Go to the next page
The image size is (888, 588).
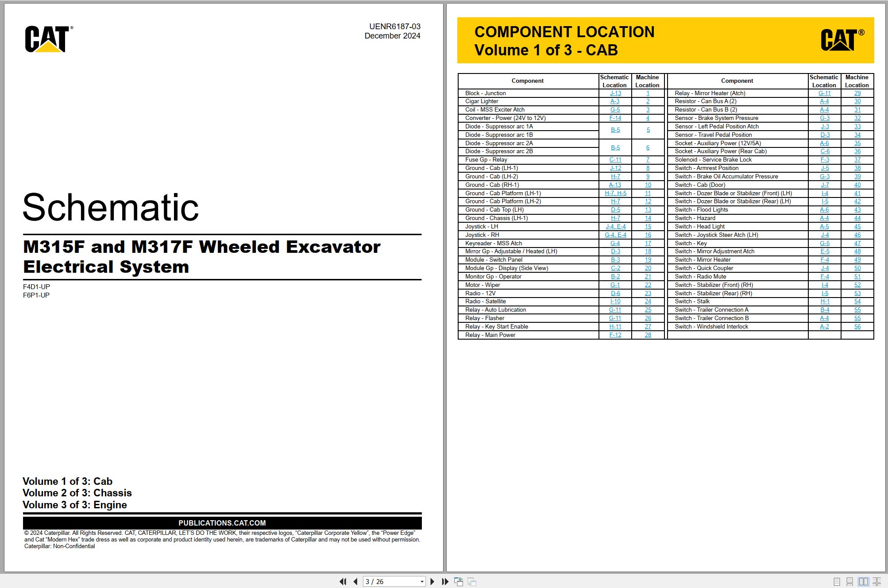432,581
